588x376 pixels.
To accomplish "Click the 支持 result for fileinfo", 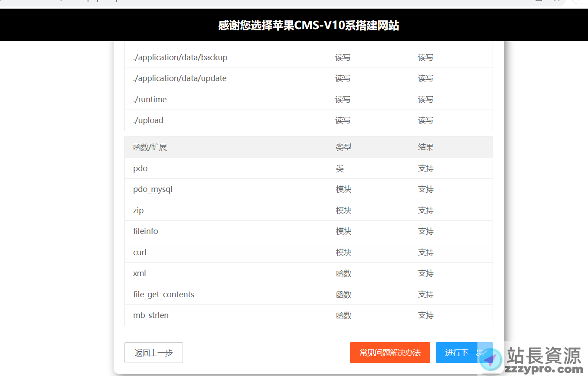I will (x=426, y=231).
